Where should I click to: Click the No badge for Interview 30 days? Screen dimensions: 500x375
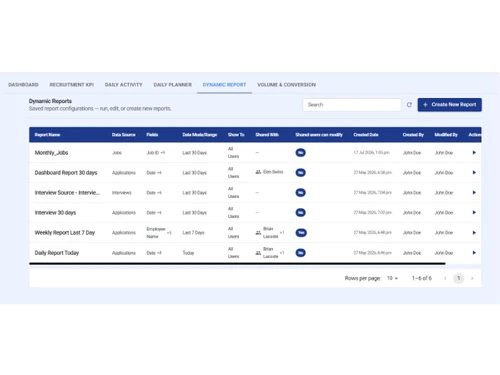click(x=300, y=213)
